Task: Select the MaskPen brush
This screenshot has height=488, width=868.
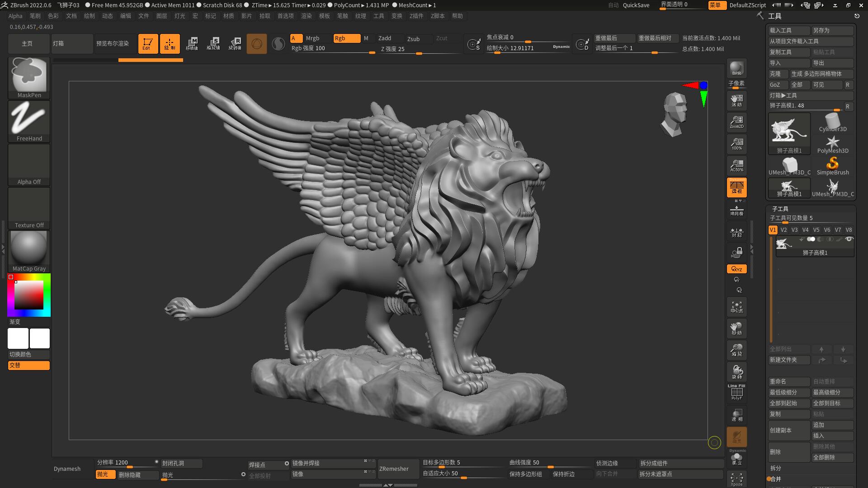Action: coord(28,77)
